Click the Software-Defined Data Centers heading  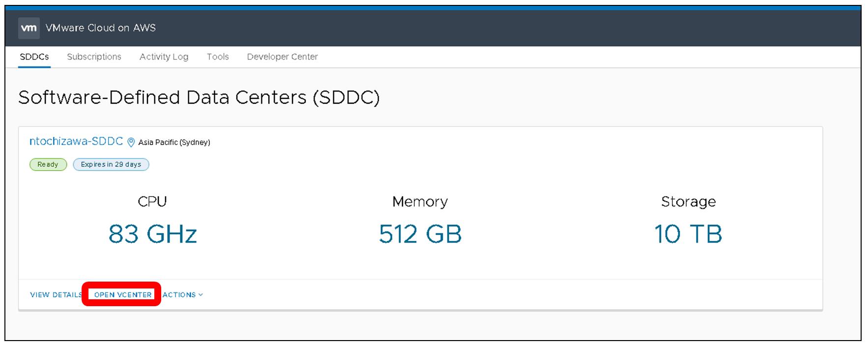(x=199, y=98)
